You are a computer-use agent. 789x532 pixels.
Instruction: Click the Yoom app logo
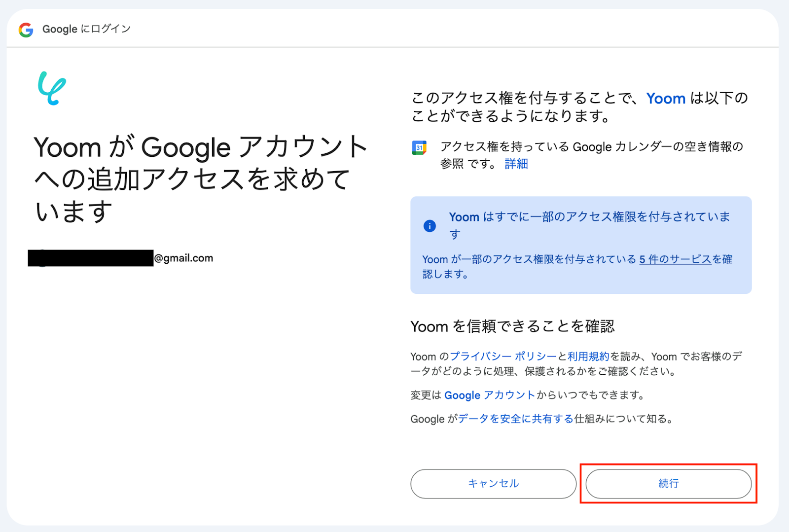[52, 88]
